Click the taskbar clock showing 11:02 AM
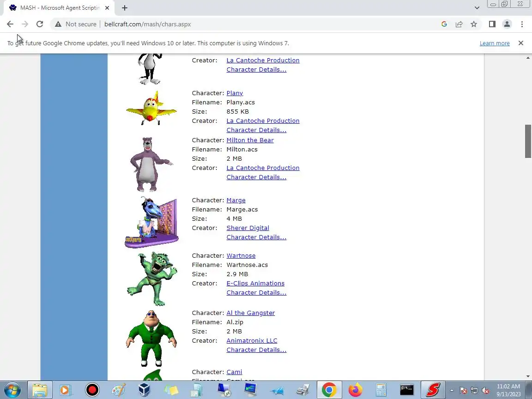Viewport: 532px width, 399px height. [508, 390]
